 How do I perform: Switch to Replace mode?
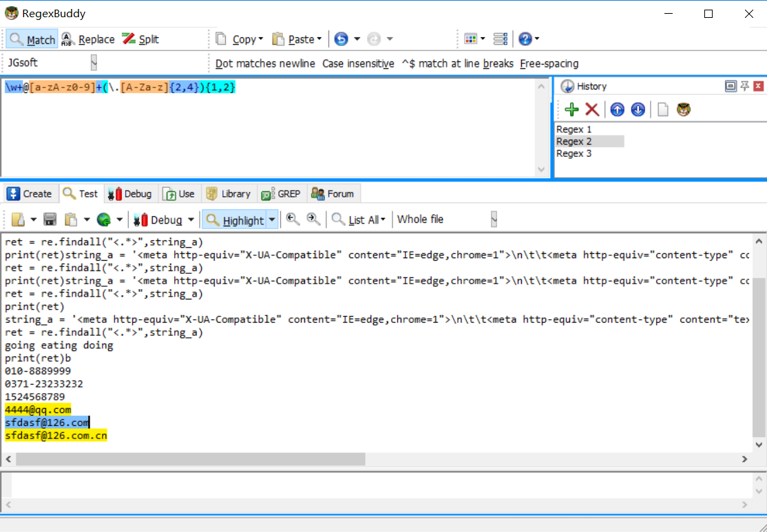pyautogui.click(x=88, y=39)
